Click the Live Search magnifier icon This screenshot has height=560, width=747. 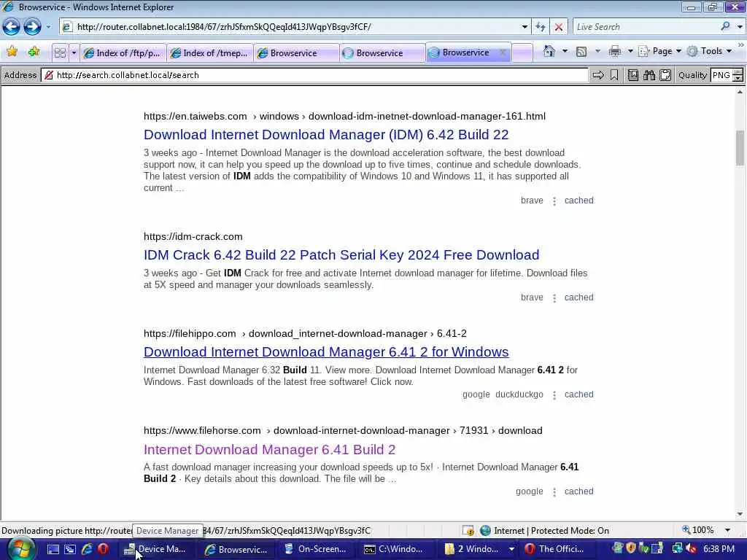click(x=725, y=27)
